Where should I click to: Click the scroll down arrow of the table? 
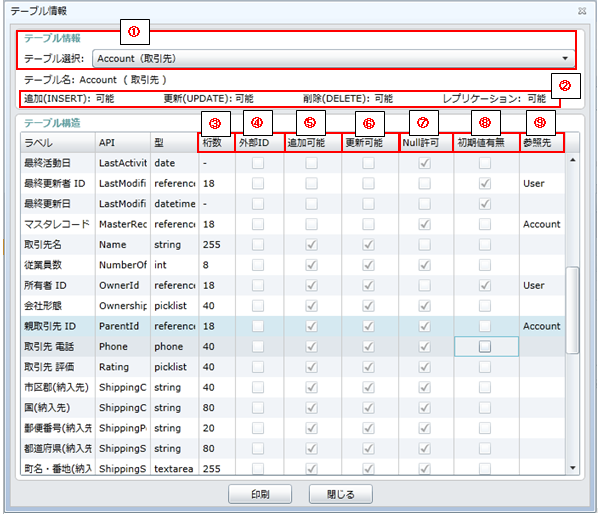click(x=573, y=467)
